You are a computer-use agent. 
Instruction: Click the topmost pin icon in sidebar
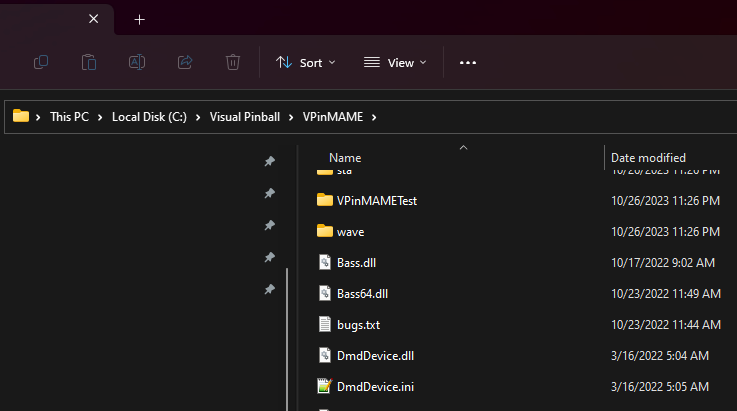(x=269, y=161)
